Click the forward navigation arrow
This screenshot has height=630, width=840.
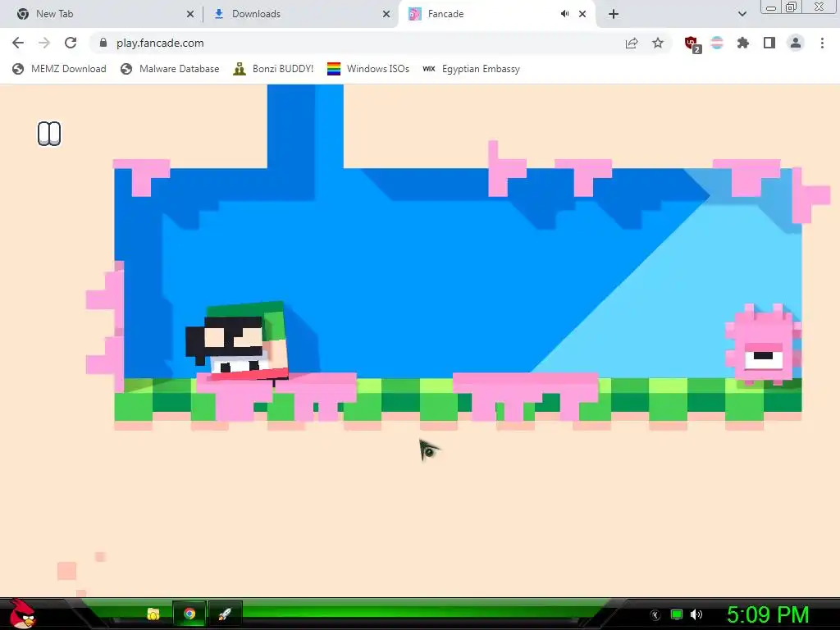(44, 43)
